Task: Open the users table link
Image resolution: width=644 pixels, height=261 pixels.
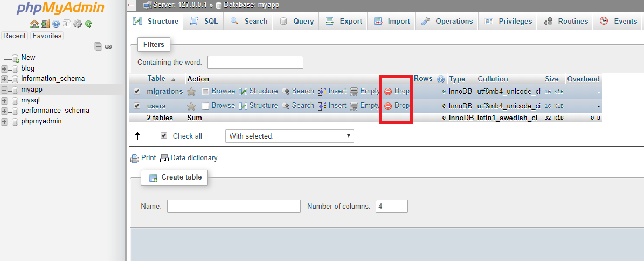Action: (156, 106)
